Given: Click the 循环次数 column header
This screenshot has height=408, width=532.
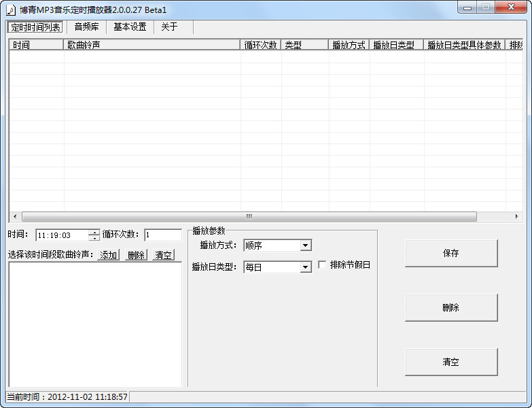Looking at the screenshot, I should click(261, 45).
